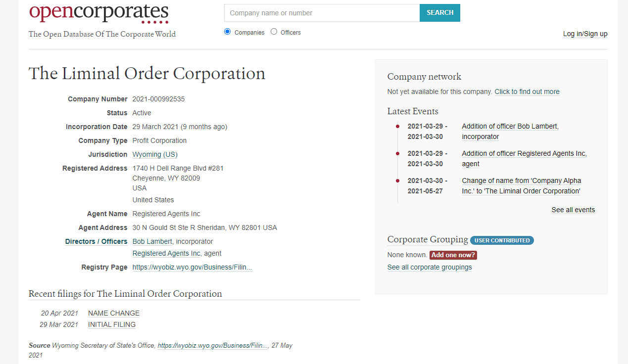Click the tagline 'The Open Database Of The Corporate World'
Viewport: 628px width, 364px height.
pyautogui.click(x=102, y=34)
